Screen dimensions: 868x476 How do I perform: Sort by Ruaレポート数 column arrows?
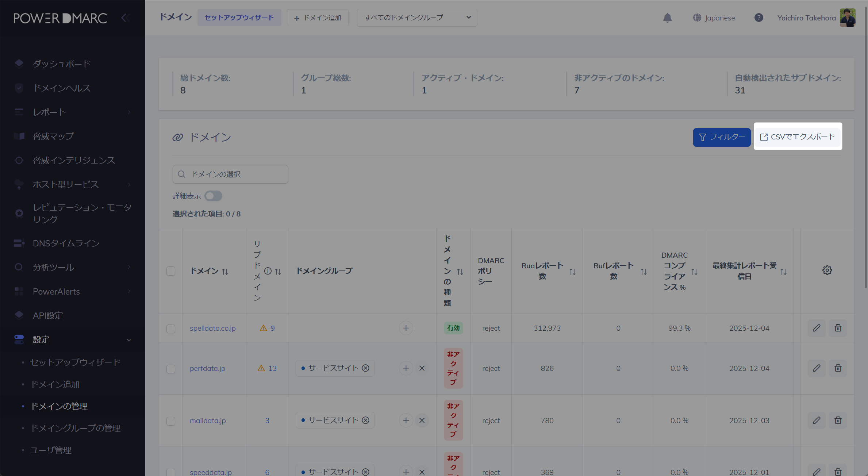pyautogui.click(x=572, y=272)
